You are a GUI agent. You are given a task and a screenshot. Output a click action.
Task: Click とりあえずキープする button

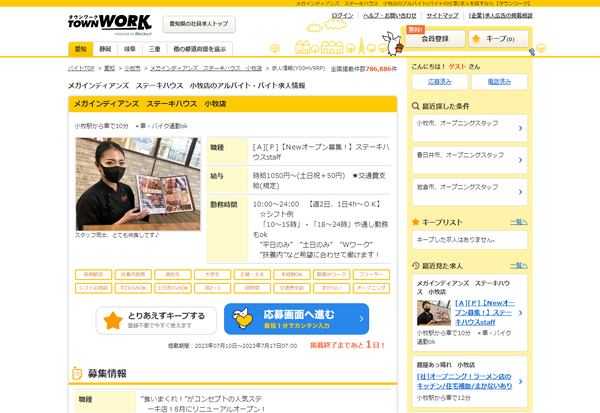click(156, 320)
